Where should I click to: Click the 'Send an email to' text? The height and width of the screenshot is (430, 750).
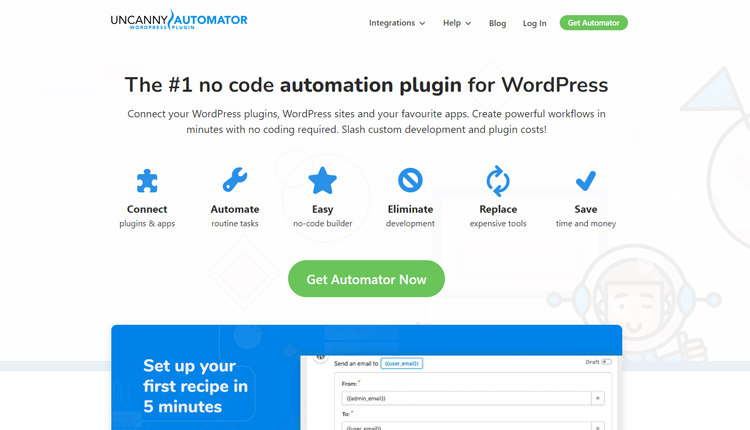[356, 364]
